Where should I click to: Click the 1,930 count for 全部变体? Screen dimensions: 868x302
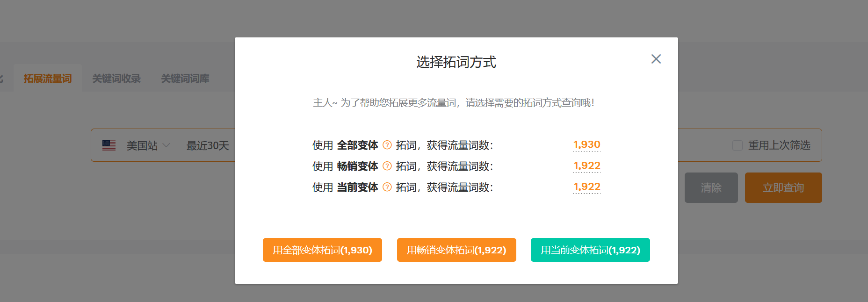point(587,144)
